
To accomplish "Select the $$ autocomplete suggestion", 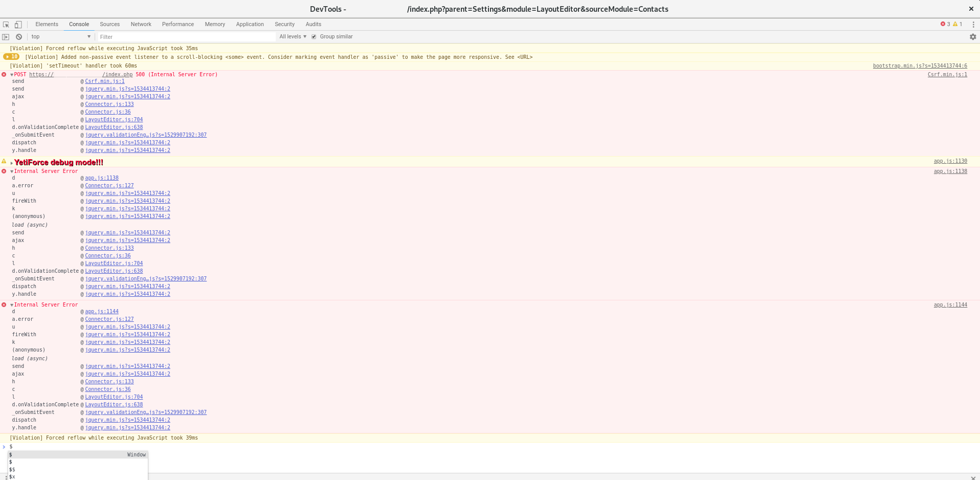I will [x=78, y=470].
